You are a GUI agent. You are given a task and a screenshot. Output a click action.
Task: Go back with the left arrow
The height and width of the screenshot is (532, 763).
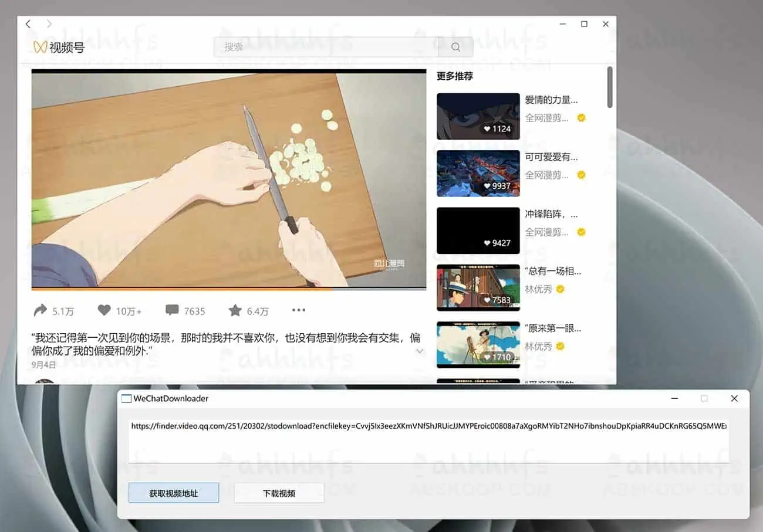pos(28,24)
